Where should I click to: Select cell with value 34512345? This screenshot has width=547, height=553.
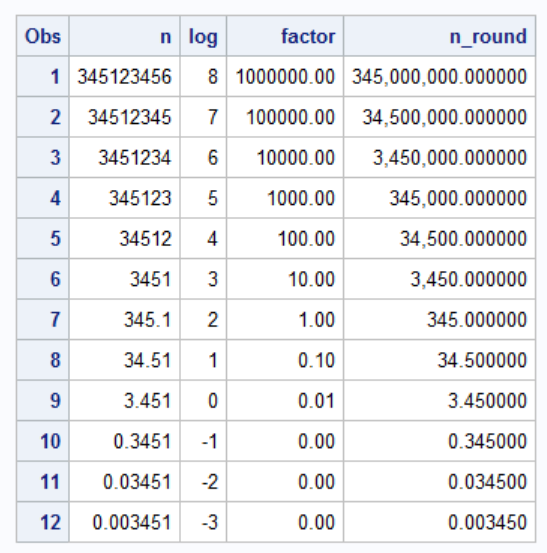(x=124, y=117)
